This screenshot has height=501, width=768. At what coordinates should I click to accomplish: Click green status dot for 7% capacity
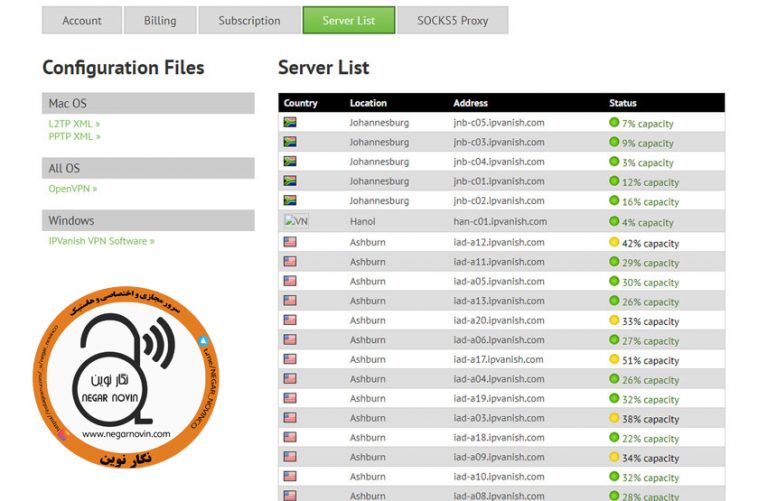614,122
